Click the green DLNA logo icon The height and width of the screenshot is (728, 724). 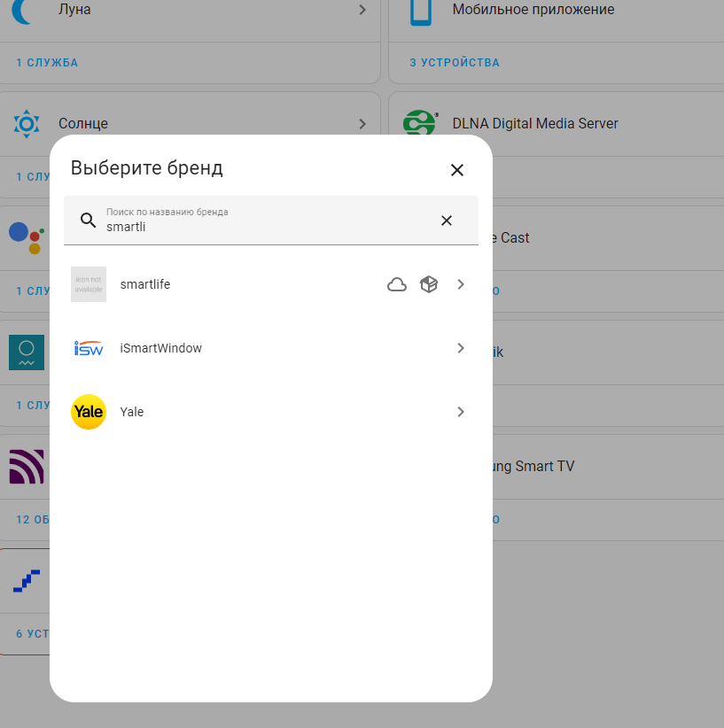(x=420, y=122)
